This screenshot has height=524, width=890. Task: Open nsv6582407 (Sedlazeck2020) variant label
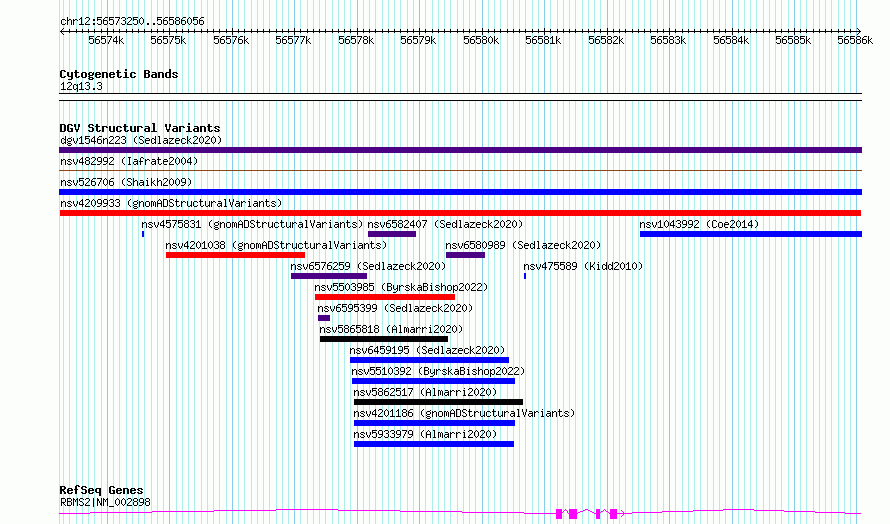445,224
